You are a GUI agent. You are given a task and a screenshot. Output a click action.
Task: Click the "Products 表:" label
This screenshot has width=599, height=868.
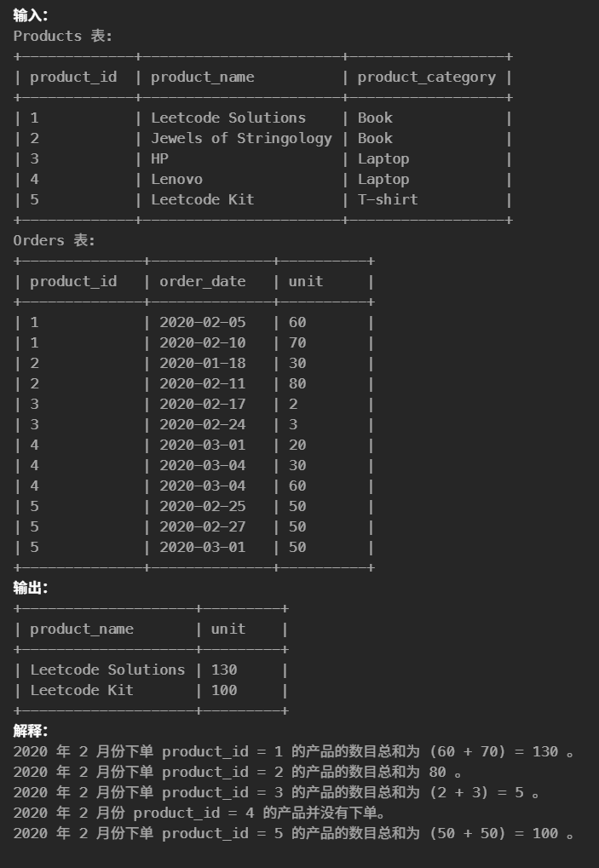62,36
